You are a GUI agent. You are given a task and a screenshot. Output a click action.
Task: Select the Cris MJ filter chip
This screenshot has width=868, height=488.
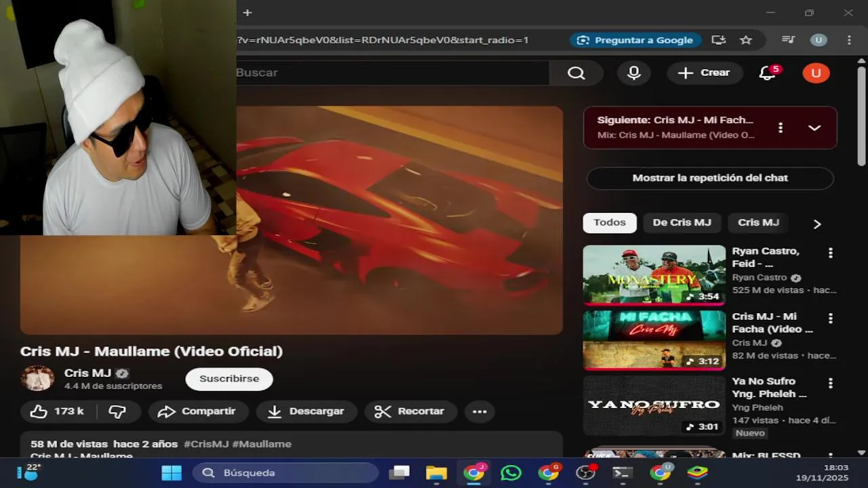tap(758, 223)
